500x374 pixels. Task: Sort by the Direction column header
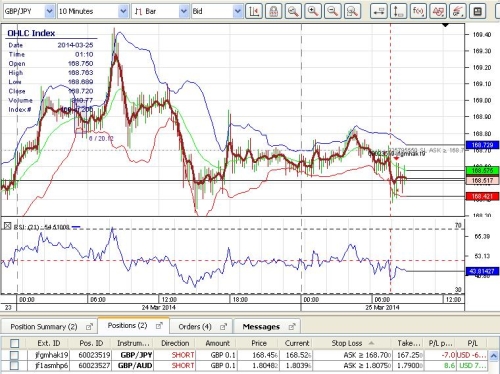175,343
